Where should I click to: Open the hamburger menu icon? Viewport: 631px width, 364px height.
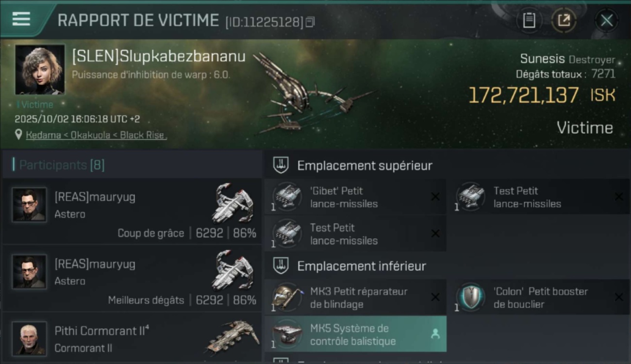[x=21, y=19]
